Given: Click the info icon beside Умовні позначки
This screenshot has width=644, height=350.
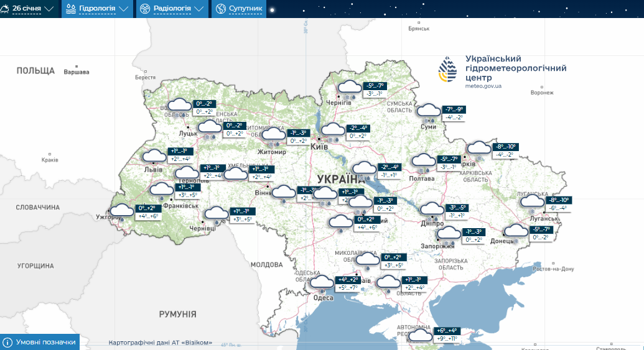Looking at the screenshot, I should tap(7, 342).
